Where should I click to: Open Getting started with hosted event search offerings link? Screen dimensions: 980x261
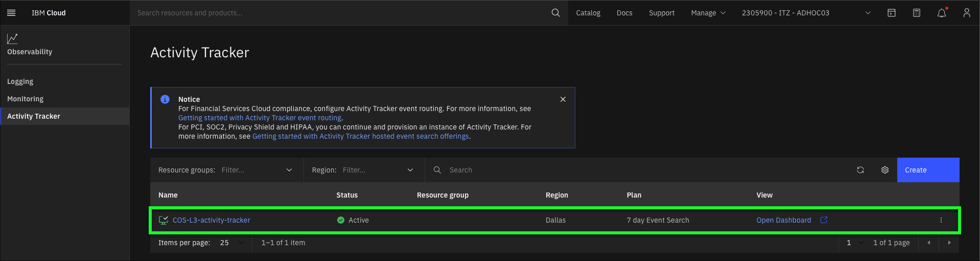click(x=361, y=136)
